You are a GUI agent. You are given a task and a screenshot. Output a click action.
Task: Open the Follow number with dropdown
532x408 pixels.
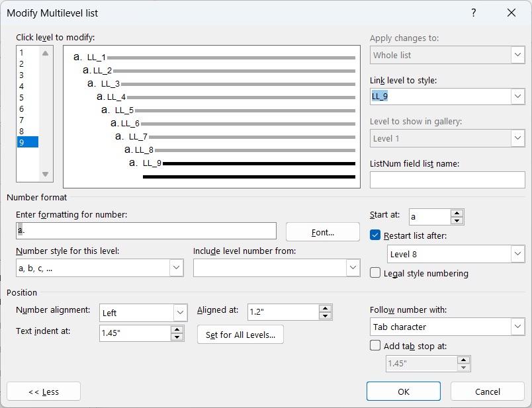pos(517,327)
